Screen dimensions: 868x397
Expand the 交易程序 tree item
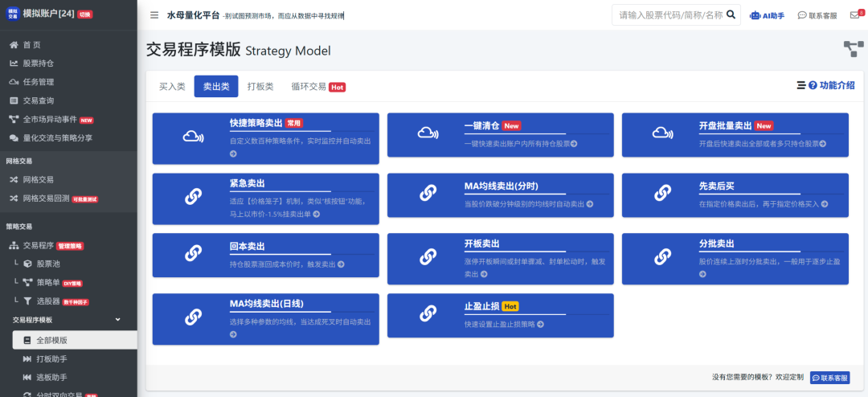pyautogui.click(x=39, y=245)
